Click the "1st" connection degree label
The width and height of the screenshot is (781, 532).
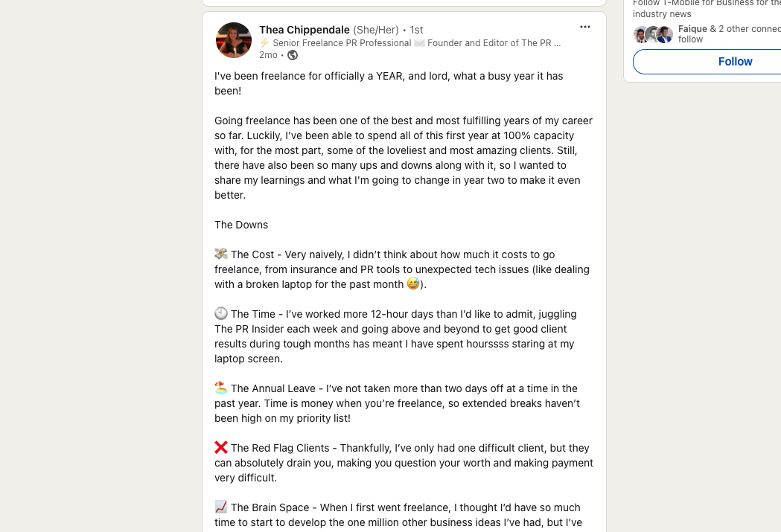click(x=417, y=30)
